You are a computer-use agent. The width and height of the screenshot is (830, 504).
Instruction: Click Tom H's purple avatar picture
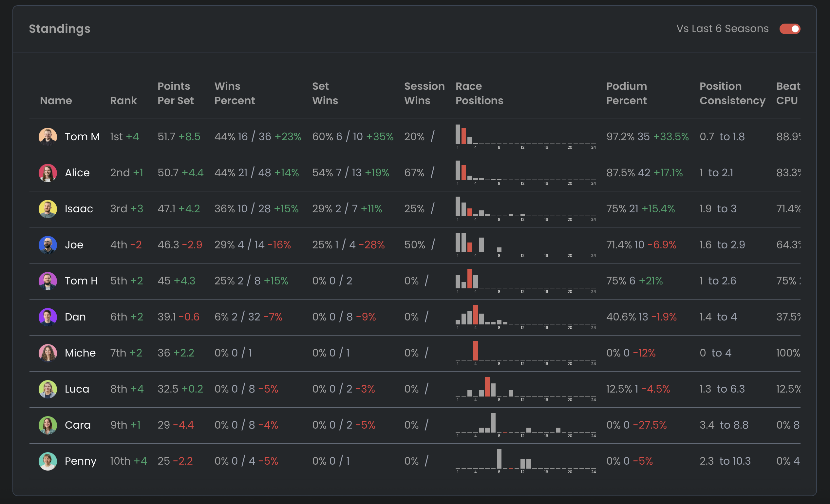[47, 281]
